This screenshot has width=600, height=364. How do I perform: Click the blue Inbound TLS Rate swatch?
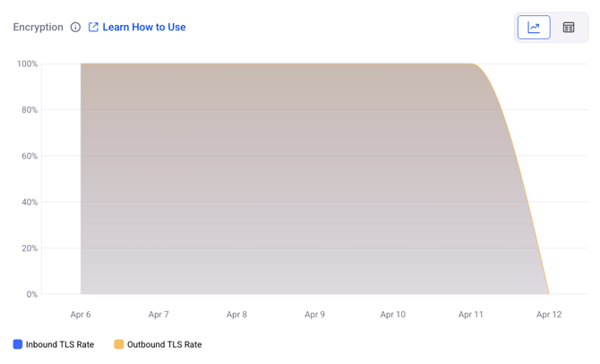[x=18, y=344]
